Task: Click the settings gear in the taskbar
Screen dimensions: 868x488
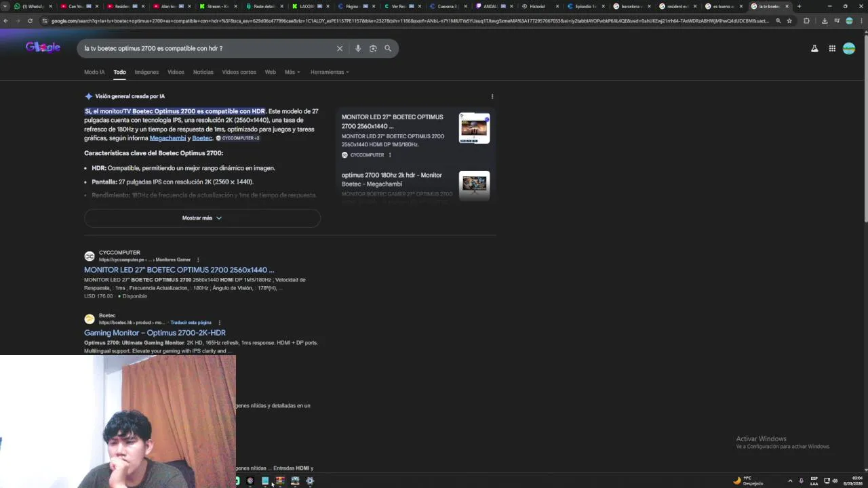Action: click(310, 481)
